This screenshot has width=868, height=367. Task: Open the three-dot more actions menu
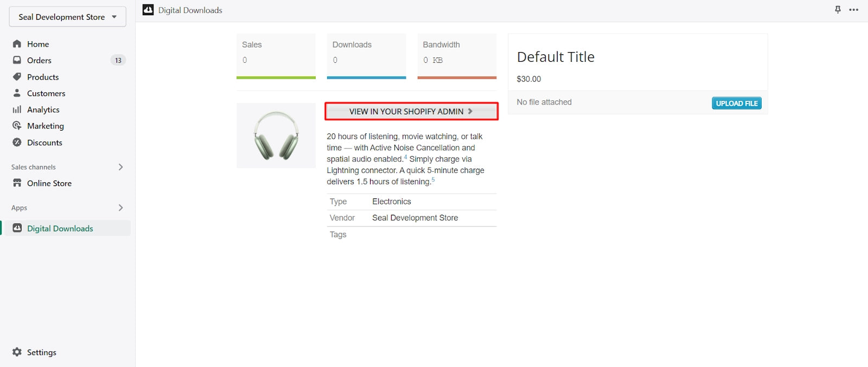click(853, 10)
